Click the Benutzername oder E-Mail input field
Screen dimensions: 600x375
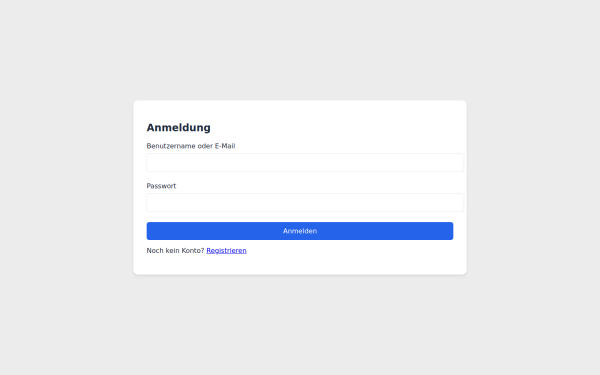click(x=305, y=163)
